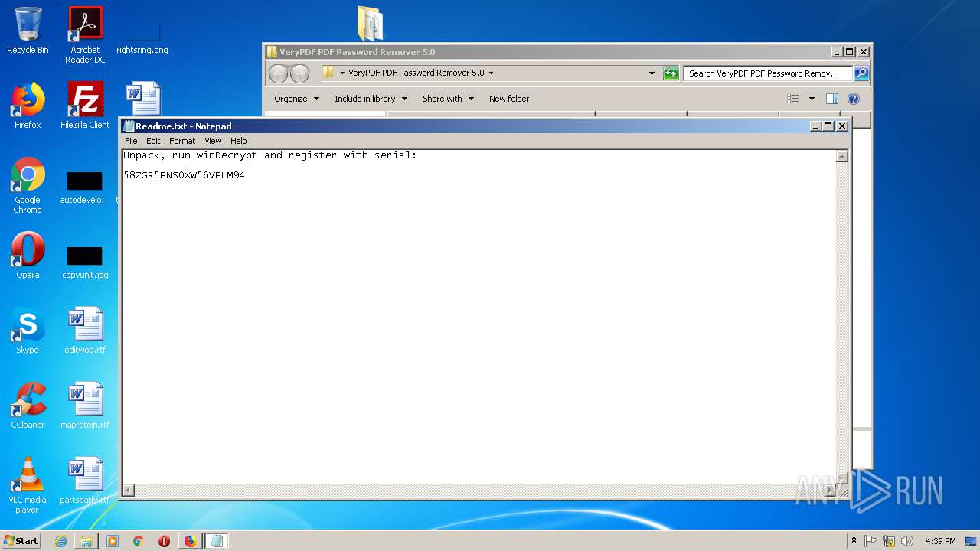
Task: Expand breadcrumb arrow after VeryPDF PDF Password Remover 5.0
Action: pyautogui.click(x=492, y=73)
